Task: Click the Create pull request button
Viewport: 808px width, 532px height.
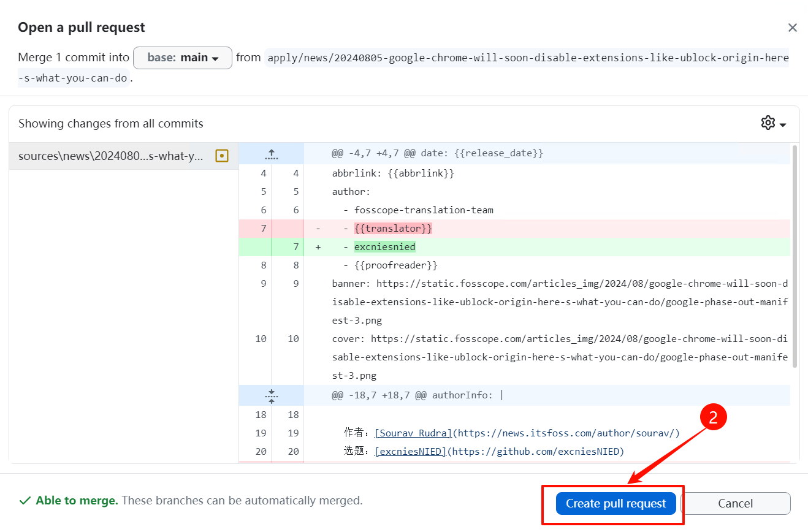Action: click(616, 503)
